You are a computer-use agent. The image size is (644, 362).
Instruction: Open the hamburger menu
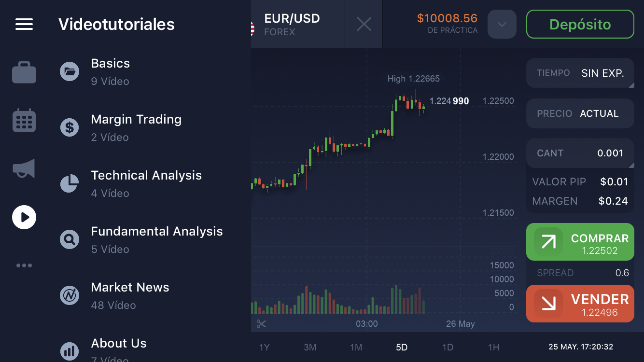24,24
